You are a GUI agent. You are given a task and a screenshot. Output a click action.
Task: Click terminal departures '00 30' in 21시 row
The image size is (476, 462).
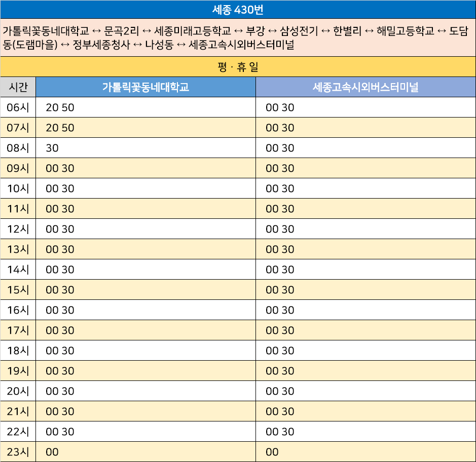(280, 412)
